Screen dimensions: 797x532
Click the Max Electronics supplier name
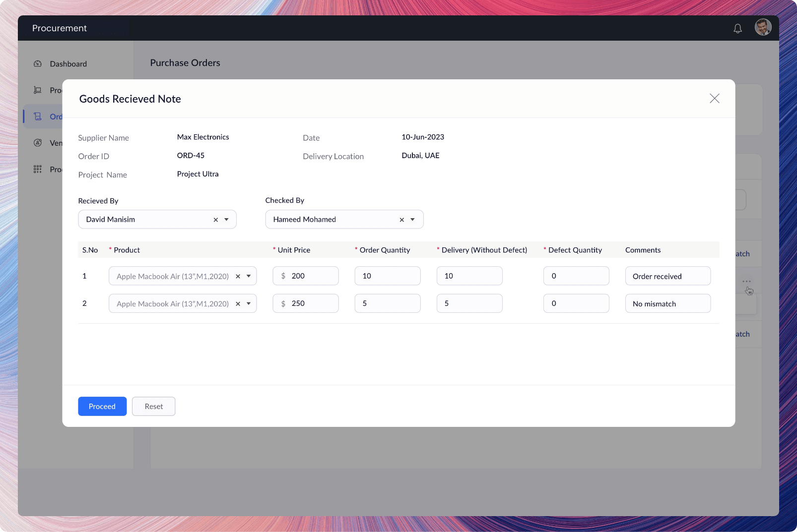click(x=203, y=137)
